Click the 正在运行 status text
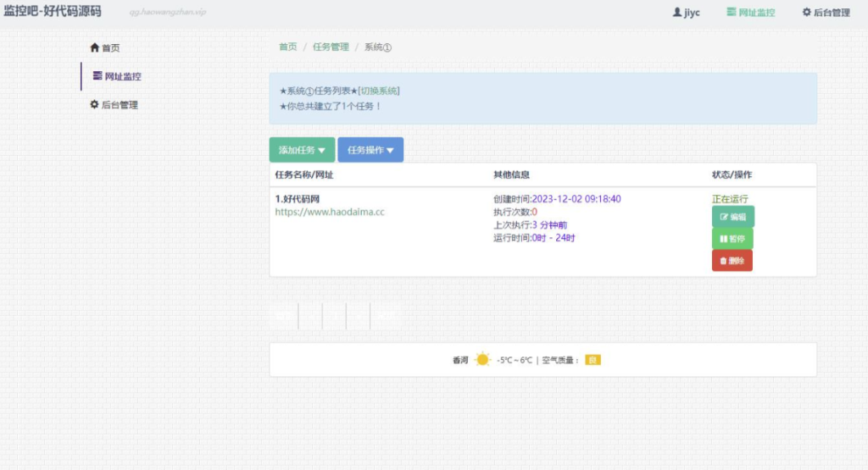The width and height of the screenshot is (868, 470). (x=730, y=198)
